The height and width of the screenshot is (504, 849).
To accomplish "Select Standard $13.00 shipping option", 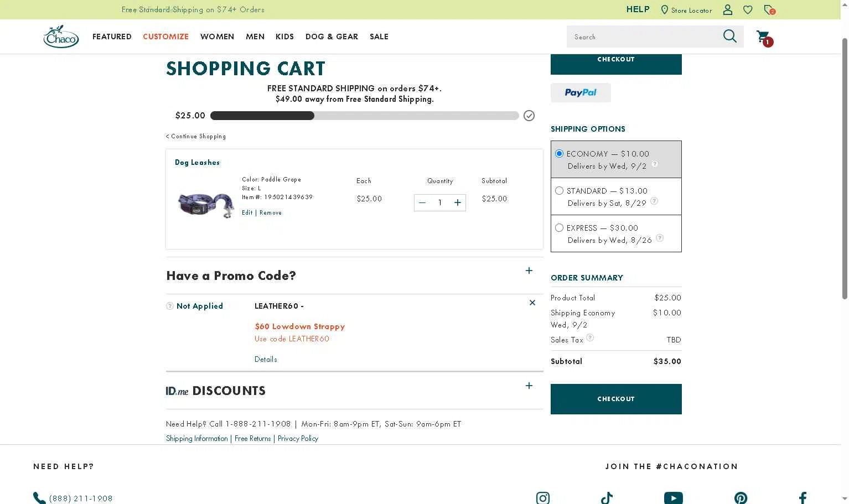I will pyautogui.click(x=559, y=190).
